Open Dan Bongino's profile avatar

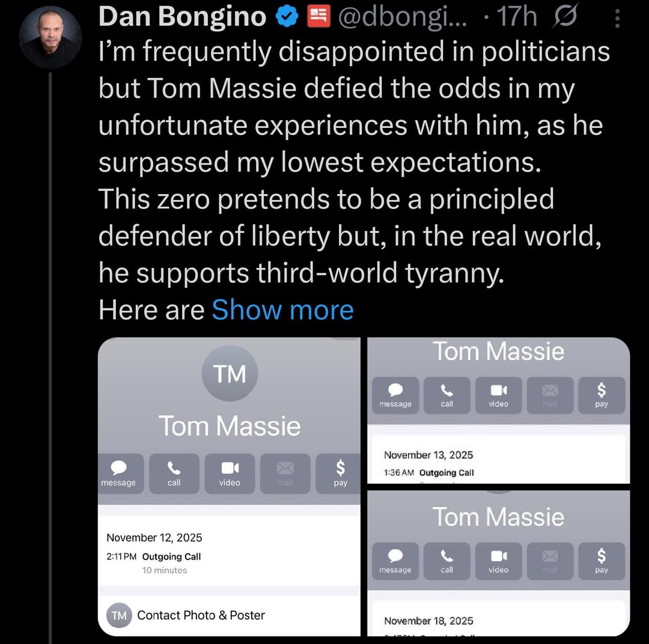50,38
